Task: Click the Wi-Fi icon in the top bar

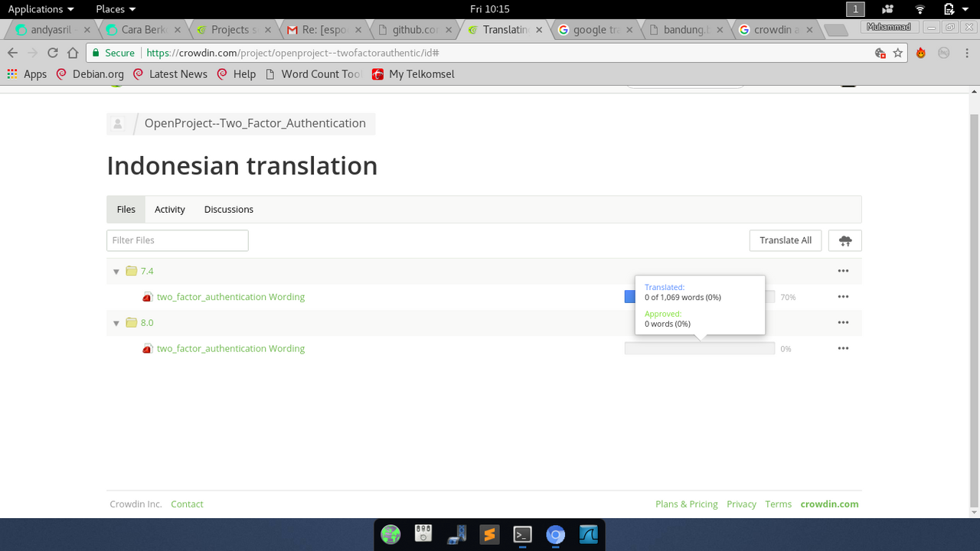Action: coord(920,9)
